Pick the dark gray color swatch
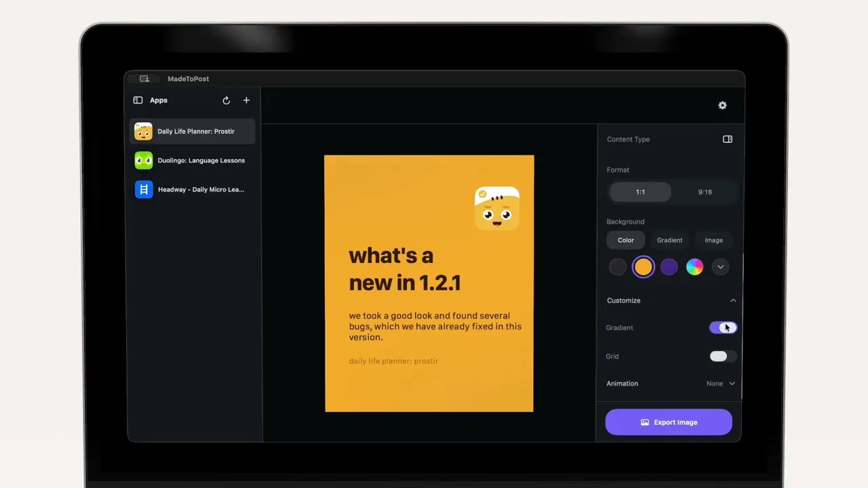The width and height of the screenshot is (868, 488). point(618,267)
